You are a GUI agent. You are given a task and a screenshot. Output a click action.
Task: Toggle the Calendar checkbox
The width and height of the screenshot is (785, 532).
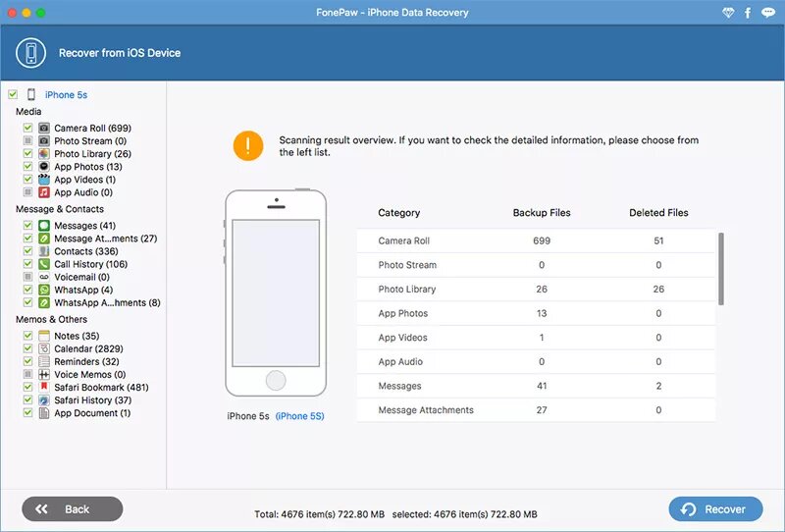(x=28, y=348)
